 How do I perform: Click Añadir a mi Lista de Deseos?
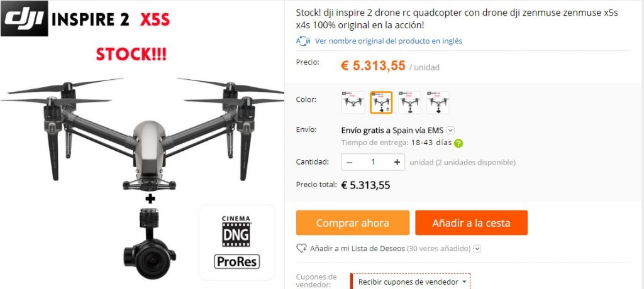click(357, 248)
